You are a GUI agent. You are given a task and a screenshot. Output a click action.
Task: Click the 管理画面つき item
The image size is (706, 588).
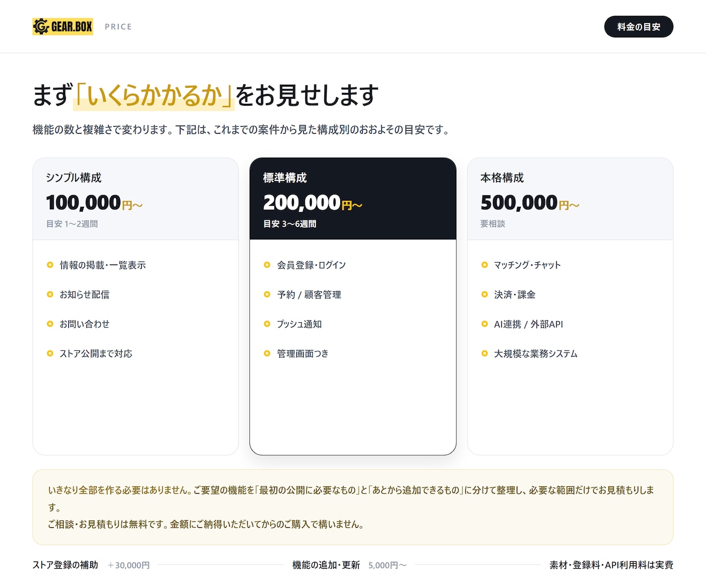tap(303, 354)
